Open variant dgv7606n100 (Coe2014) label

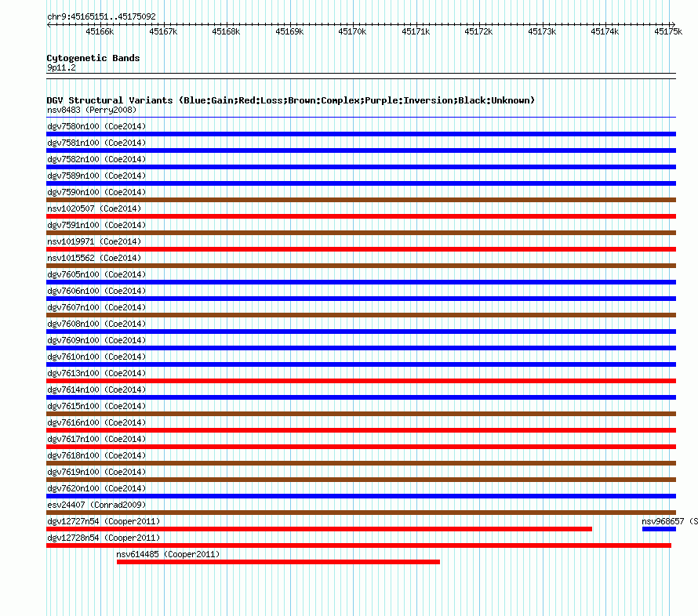click(x=96, y=291)
